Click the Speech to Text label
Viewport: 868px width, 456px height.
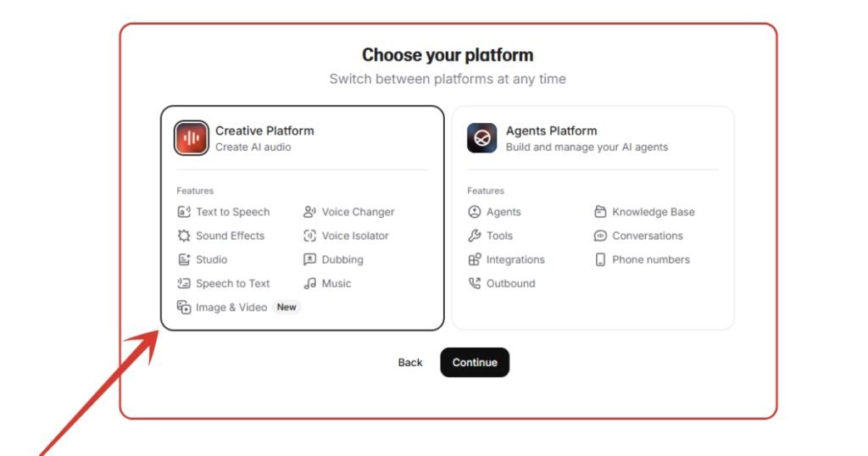233,283
